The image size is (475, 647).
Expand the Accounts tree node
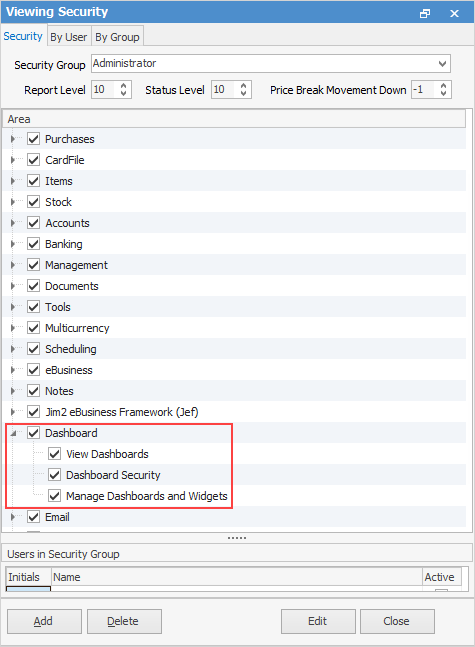(13, 223)
